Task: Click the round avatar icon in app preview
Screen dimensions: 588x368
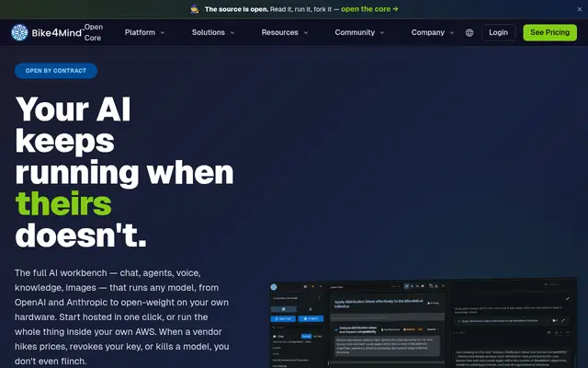Action: (274, 287)
